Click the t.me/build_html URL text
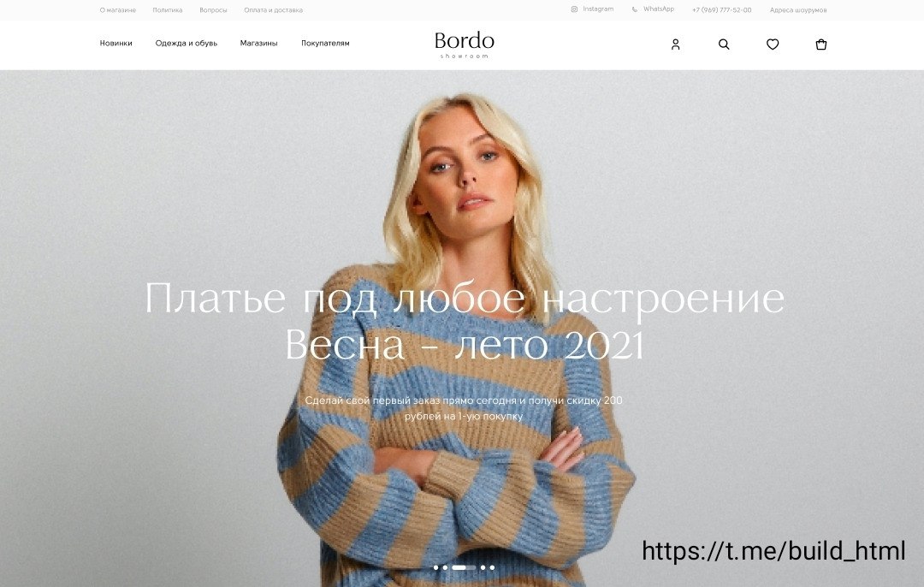 773,551
